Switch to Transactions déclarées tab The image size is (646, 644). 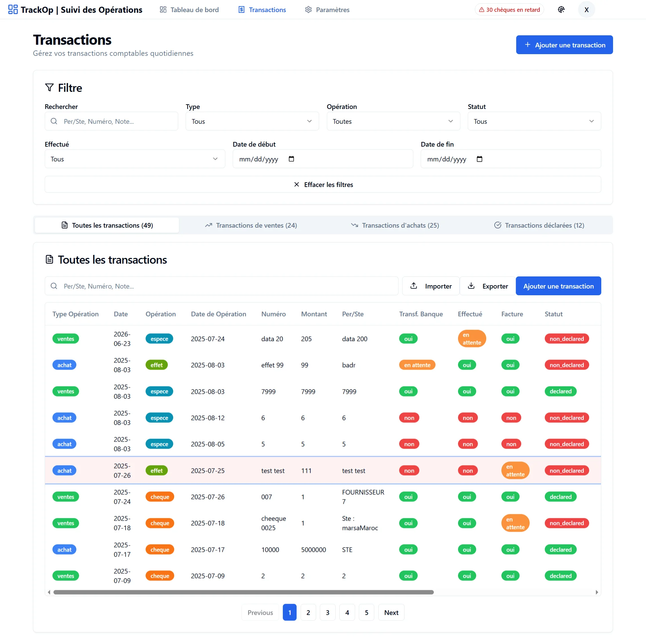coord(539,225)
